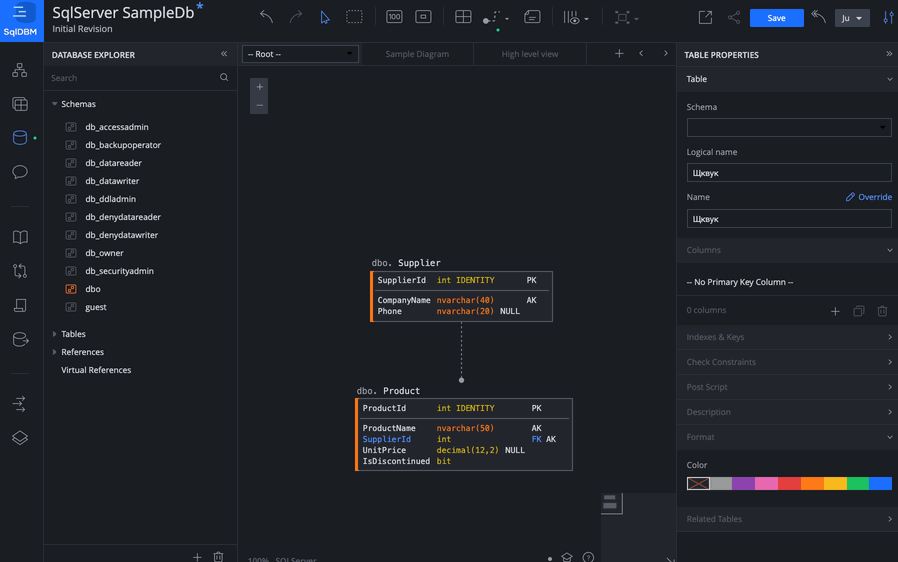Delete column with the trash icon

coord(882,311)
